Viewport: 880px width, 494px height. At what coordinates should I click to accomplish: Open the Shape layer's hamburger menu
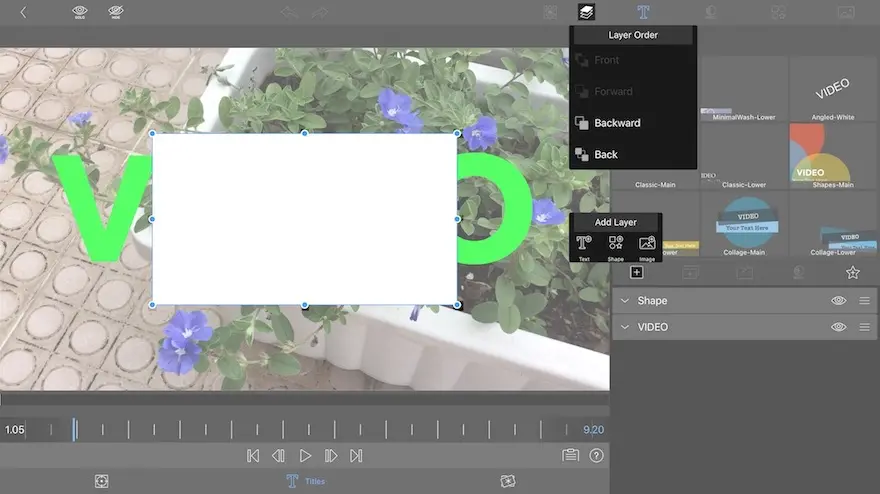point(864,301)
